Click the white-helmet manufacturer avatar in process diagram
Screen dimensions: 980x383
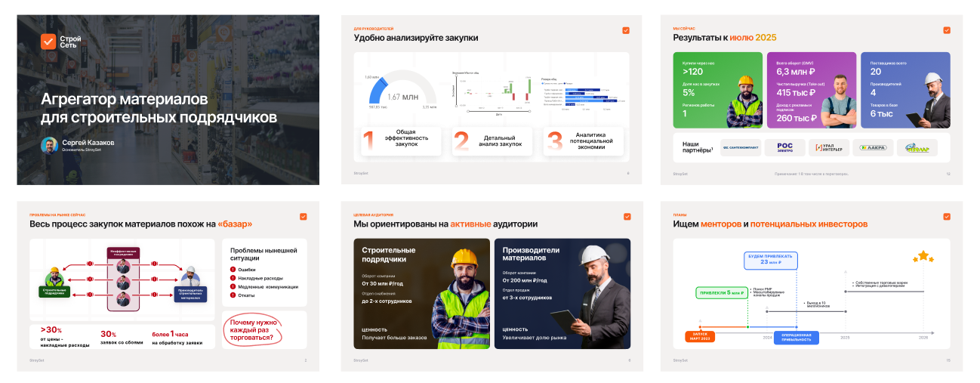(191, 276)
